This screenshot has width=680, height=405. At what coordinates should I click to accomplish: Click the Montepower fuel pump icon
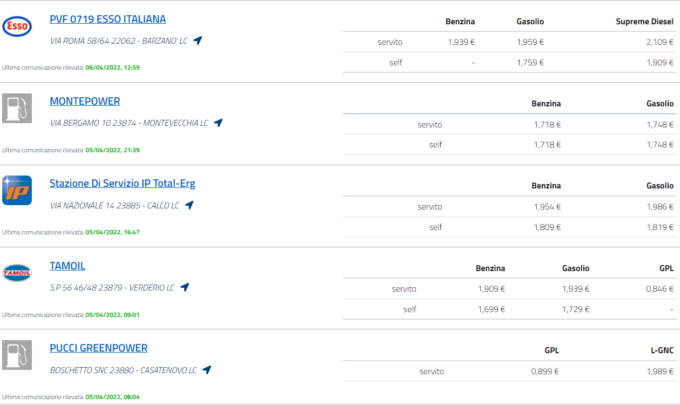[x=18, y=108]
